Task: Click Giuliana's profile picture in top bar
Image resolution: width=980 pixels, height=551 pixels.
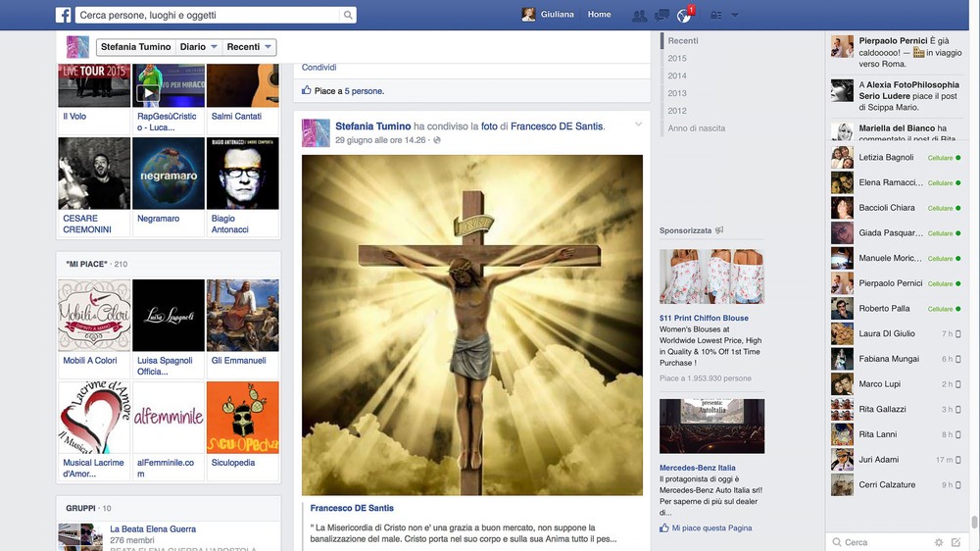Action: (529, 15)
